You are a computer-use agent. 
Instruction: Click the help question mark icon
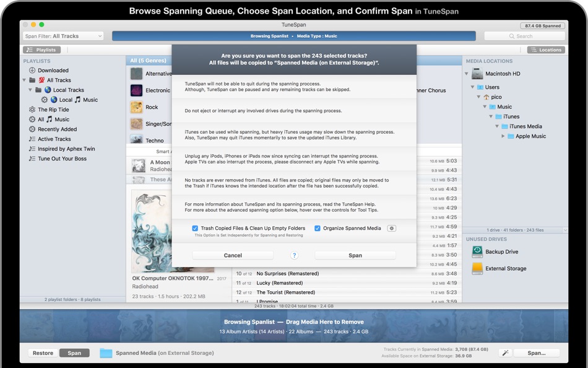coord(294,255)
